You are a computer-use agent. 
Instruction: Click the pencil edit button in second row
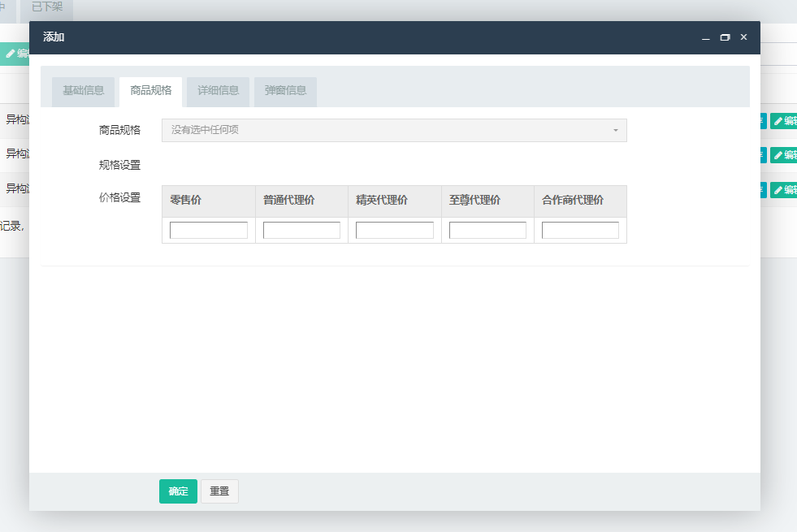point(783,155)
